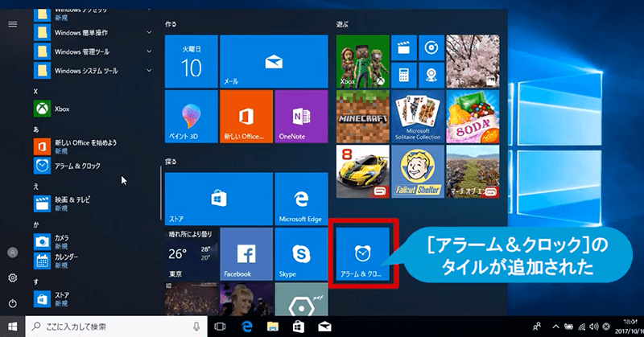
Task: Open the orange 新しい Office tile
Action: point(246,117)
